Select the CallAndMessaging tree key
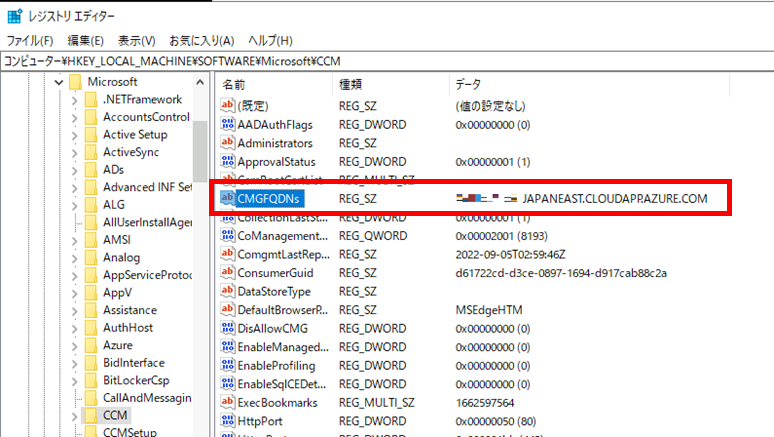774x437 pixels. (x=147, y=398)
